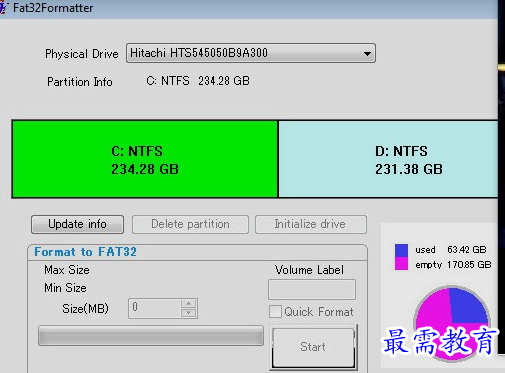Focus the Volume Label input field
Image resolution: width=505 pixels, height=373 pixels.
click(x=312, y=289)
